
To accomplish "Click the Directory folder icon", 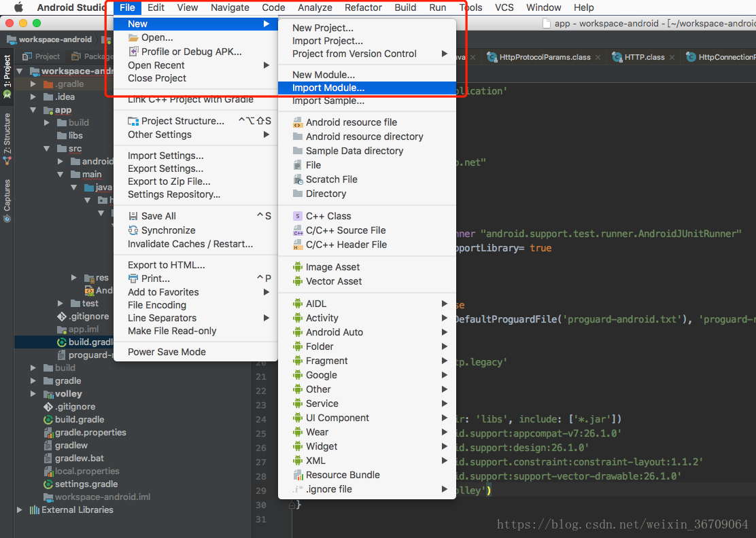I will tap(298, 194).
